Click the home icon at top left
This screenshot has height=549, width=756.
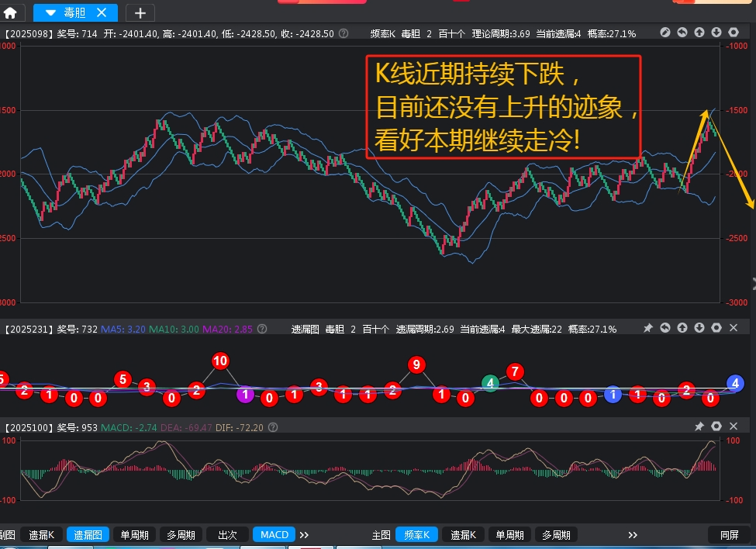(x=10, y=12)
